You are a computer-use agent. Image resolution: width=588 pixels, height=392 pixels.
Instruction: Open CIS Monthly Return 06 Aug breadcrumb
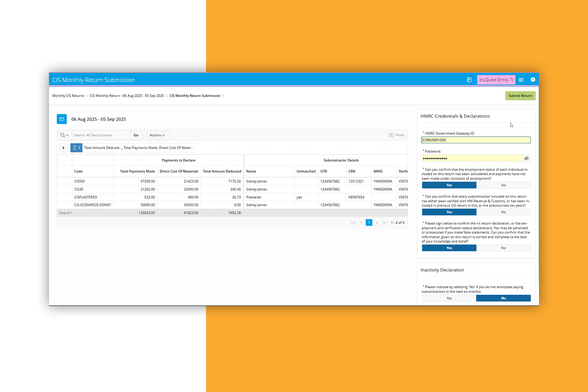pos(127,96)
